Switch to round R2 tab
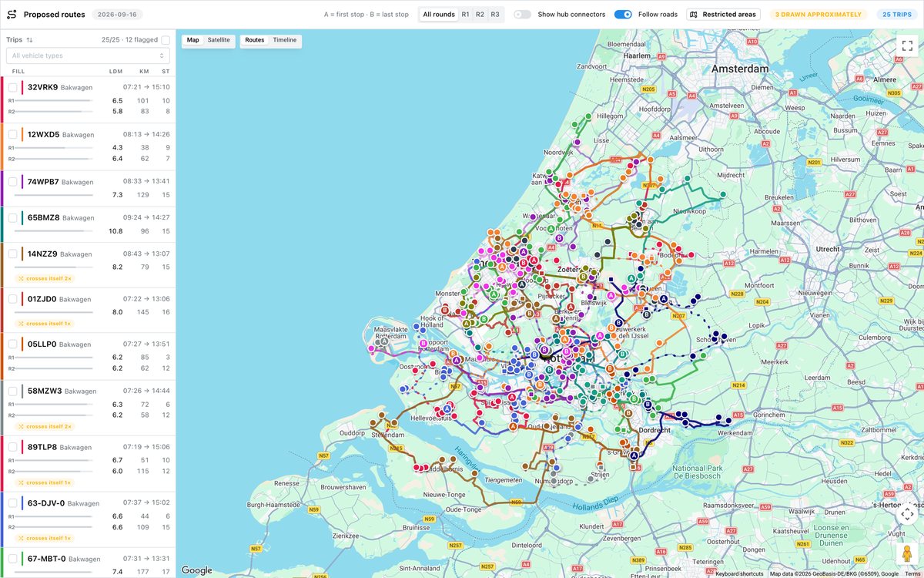 coord(480,15)
